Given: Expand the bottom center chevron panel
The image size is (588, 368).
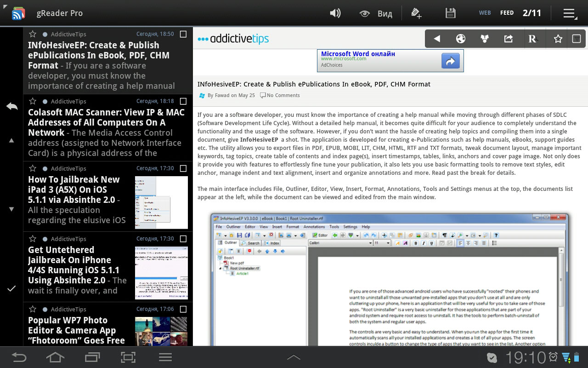Looking at the screenshot, I should [x=294, y=357].
